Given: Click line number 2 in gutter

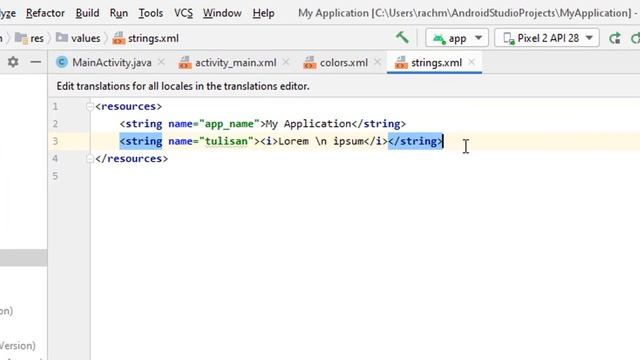Looking at the screenshot, I should 55,124.
